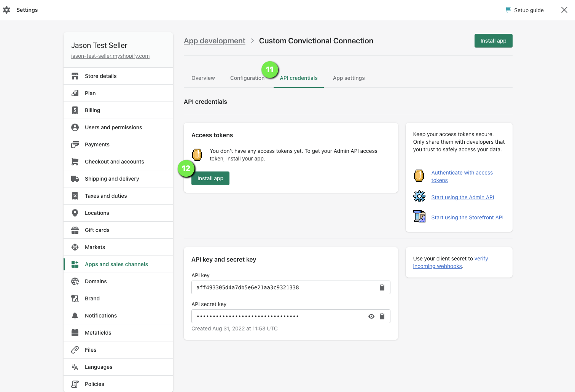
Task: Click the Apps and sales channels grid icon
Action: click(75, 264)
